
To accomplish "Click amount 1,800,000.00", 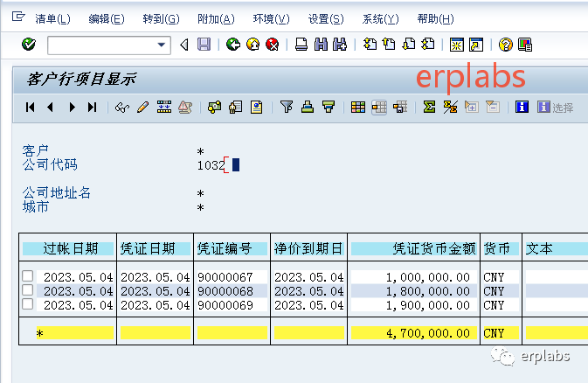I will click(x=428, y=291).
